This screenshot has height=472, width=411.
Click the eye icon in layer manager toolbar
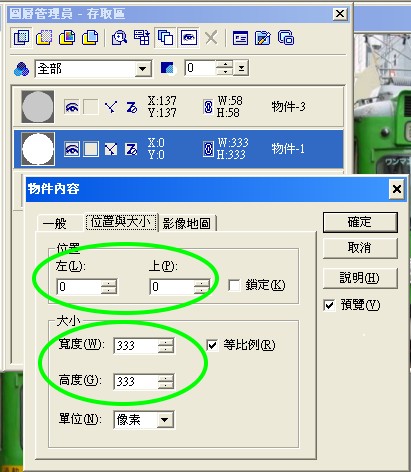[189, 37]
